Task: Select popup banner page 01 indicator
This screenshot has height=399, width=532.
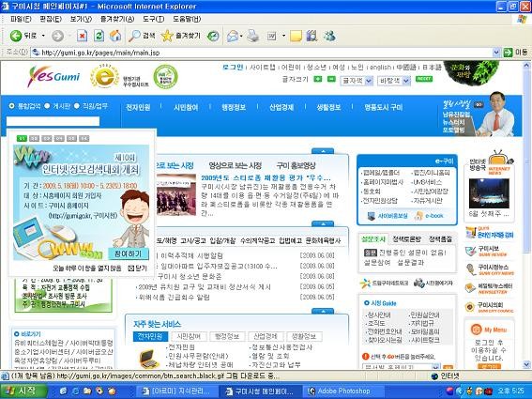Action: pos(22,139)
